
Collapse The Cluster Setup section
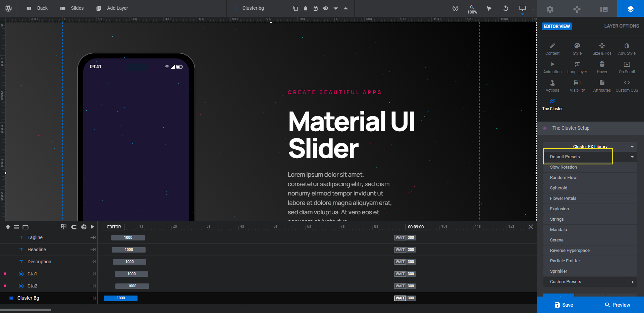(x=590, y=128)
